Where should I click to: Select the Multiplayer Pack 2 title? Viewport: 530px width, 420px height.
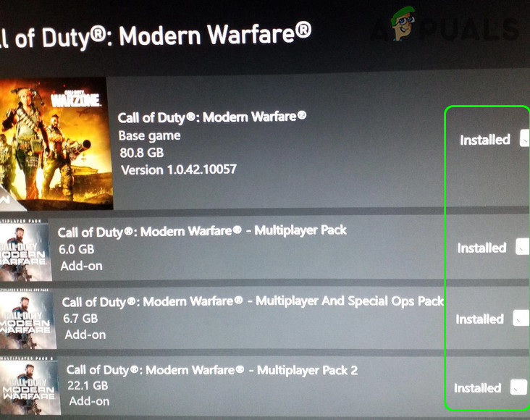pos(212,370)
